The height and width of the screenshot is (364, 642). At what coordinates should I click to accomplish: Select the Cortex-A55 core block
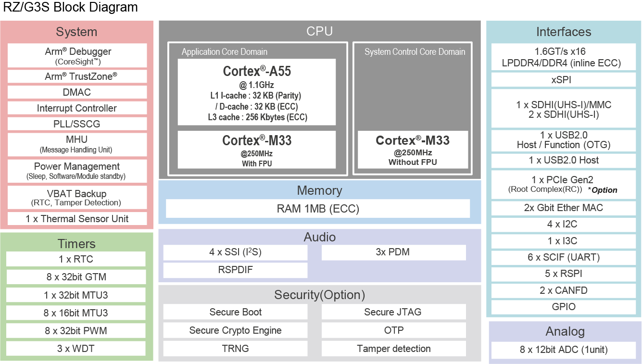pos(257,92)
